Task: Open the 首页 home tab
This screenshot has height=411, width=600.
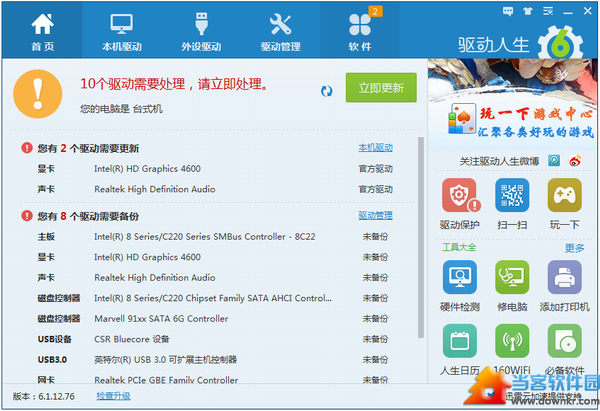Action: click(42, 31)
